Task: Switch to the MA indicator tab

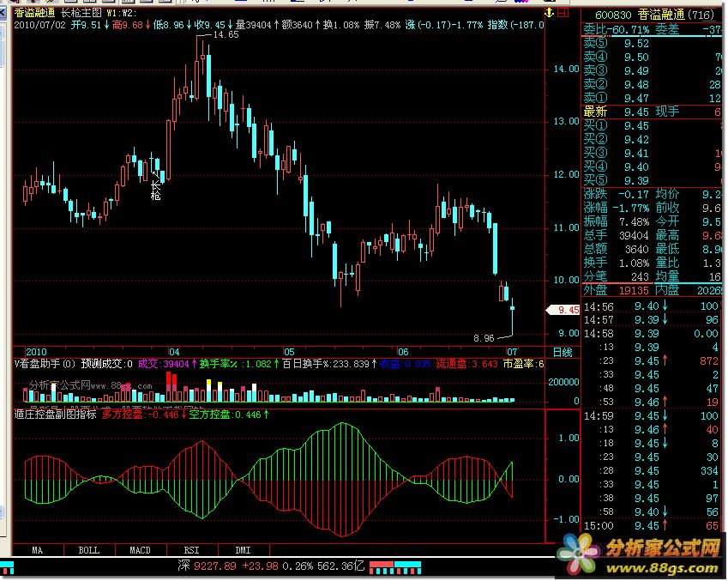Action: (x=38, y=549)
